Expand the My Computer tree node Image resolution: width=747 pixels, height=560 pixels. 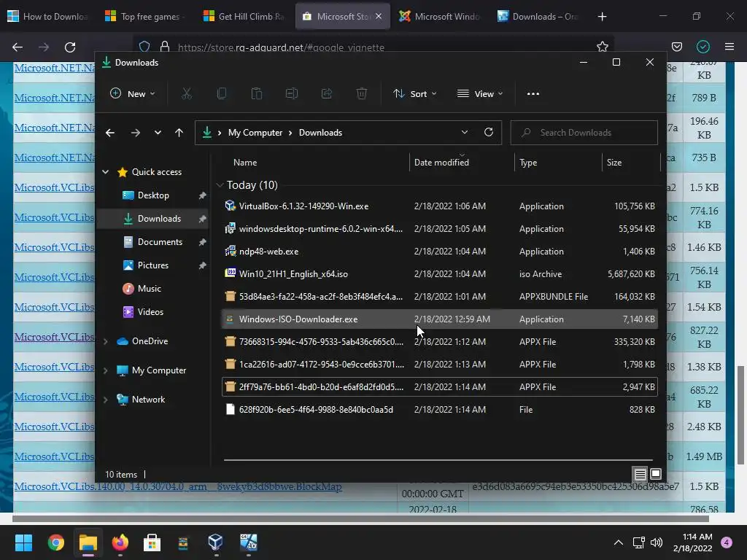105,370
